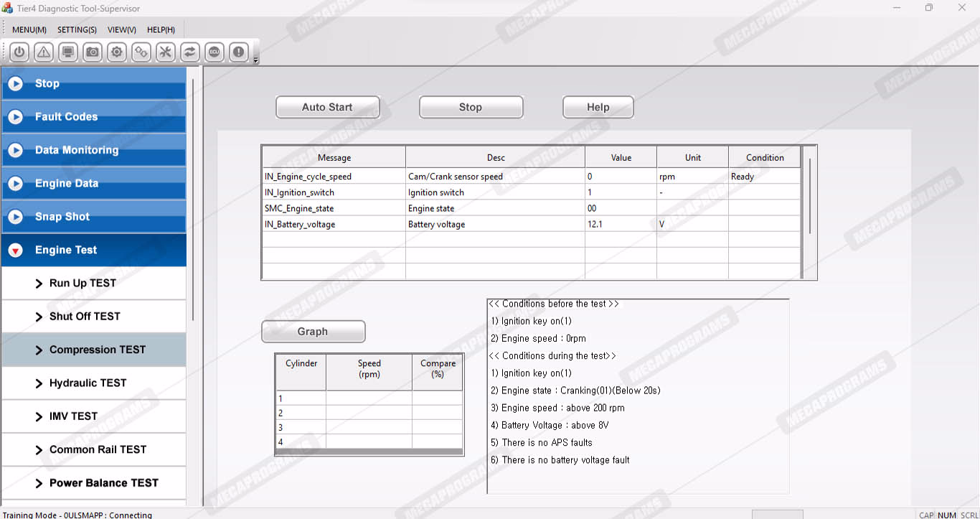Select cylinder 1 row in the table
Image resolution: width=980 pixels, height=519 pixels.
tap(369, 398)
